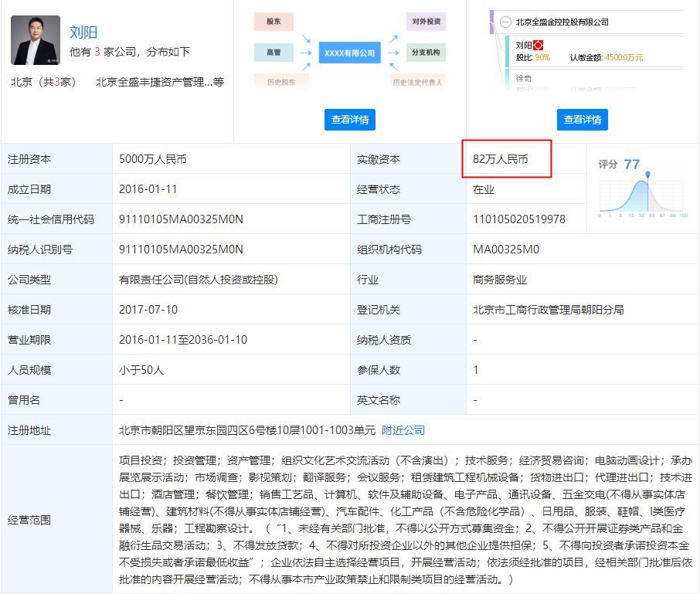Click the 有限责任公司(自然人投资或控股) company type value
Viewport: 700px width, 594px height.
[x=199, y=280]
